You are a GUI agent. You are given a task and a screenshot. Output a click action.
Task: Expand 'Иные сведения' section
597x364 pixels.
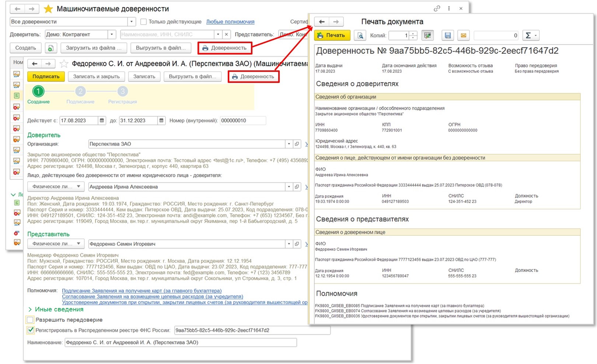pyautogui.click(x=56, y=309)
